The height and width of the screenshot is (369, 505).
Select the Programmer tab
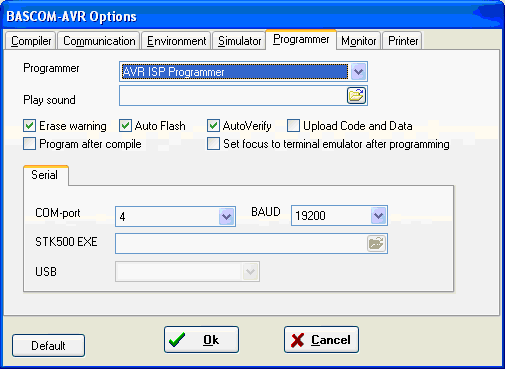point(301,40)
